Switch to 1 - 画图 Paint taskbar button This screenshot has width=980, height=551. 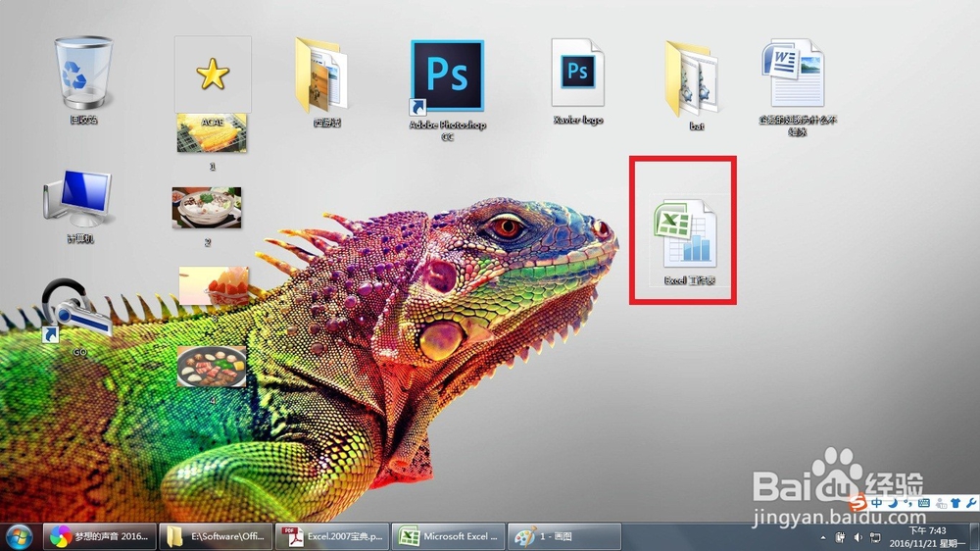click(565, 536)
